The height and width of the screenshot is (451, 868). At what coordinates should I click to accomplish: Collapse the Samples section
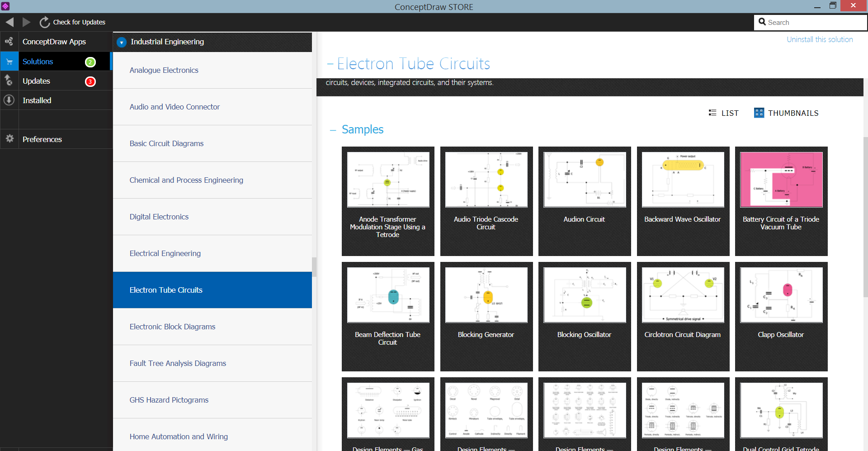tap(333, 130)
